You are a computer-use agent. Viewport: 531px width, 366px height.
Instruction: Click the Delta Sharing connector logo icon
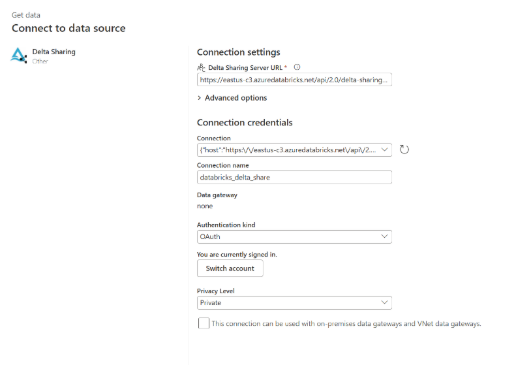coord(19,55)
